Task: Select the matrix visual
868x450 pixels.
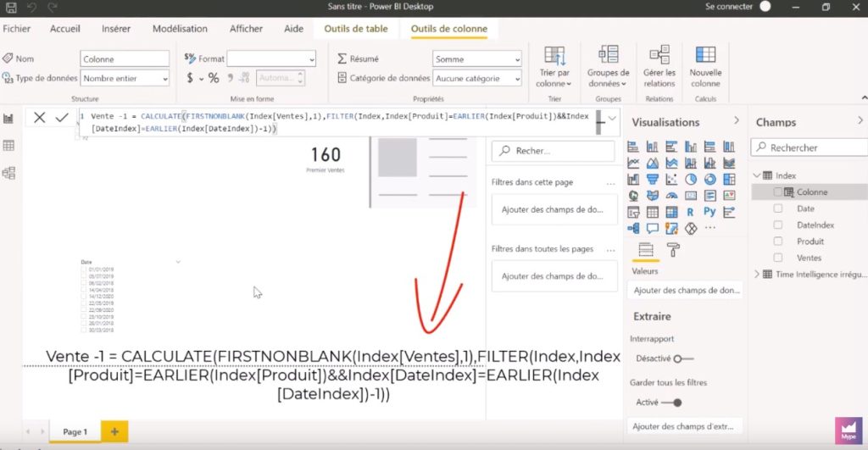Action: (671, 212)
